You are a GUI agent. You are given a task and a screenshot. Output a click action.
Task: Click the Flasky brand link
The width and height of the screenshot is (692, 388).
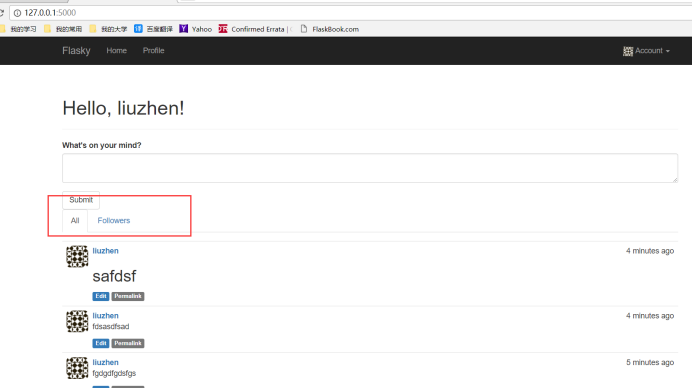(76, 51)
